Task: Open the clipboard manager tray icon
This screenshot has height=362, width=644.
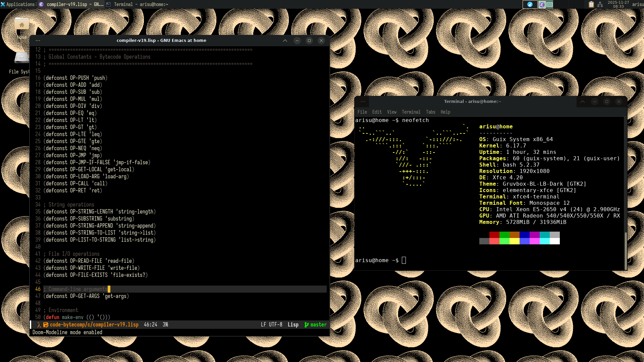Action: [x=591, y=4]
